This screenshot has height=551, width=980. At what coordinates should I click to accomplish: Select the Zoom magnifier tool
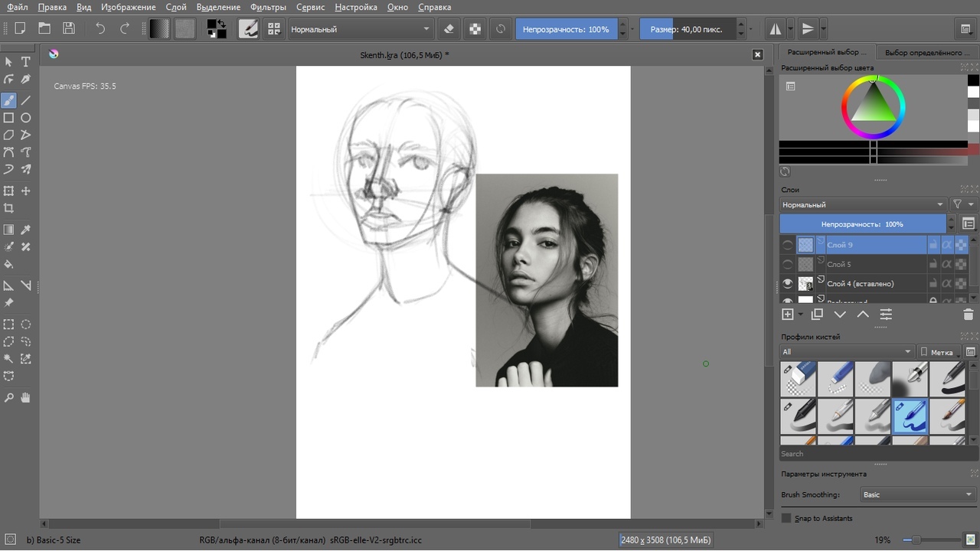tap(8, 398)
